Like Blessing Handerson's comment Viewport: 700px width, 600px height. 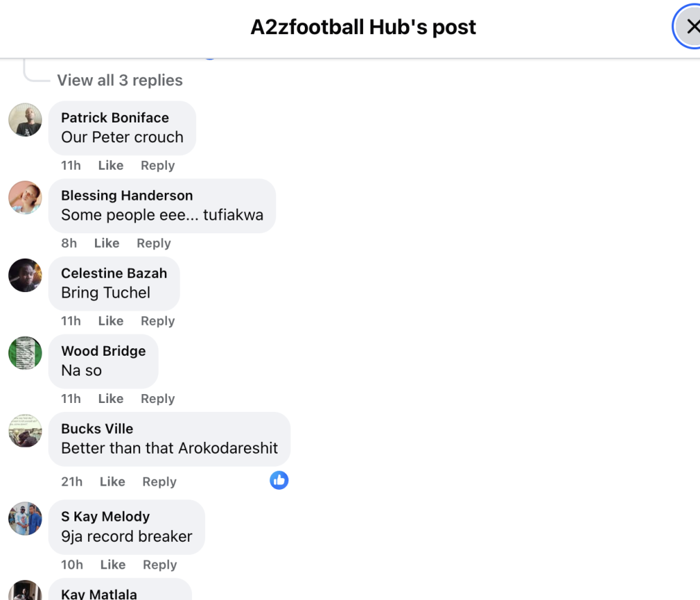pyautogui.click(x=107, y=243)
